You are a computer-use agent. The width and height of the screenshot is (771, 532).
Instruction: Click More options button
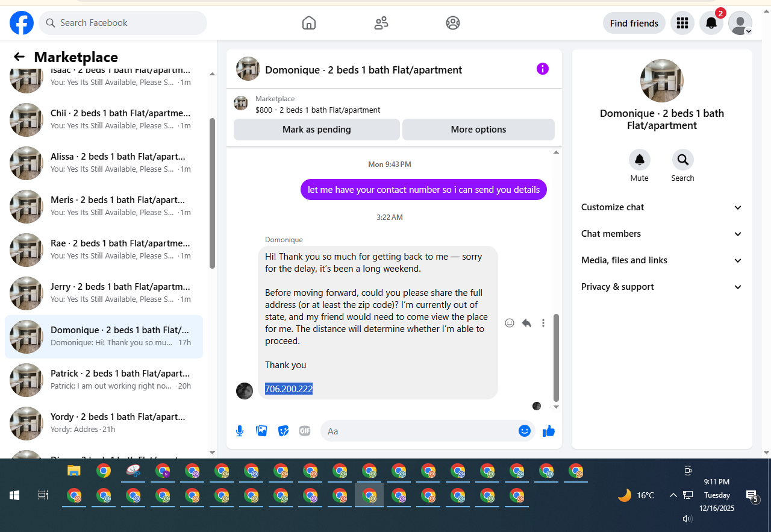tap(478, 130)
